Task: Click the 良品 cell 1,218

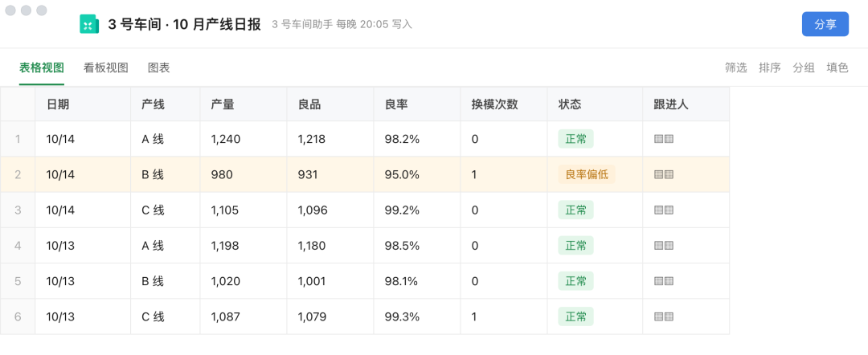Action: click(330, 139)
